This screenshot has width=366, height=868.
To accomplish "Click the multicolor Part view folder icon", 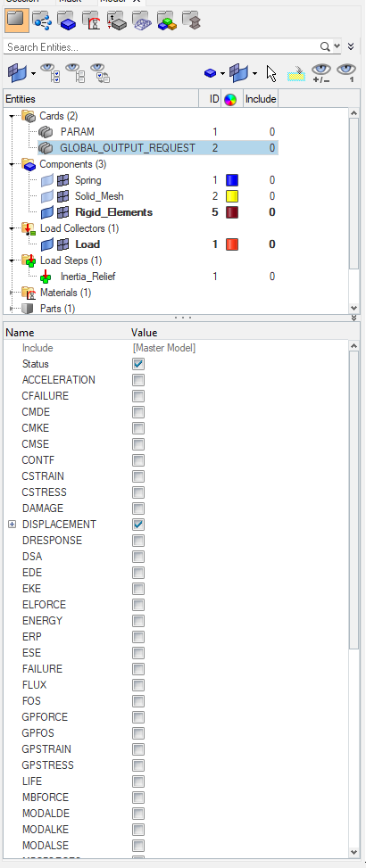I will [166, 21].
